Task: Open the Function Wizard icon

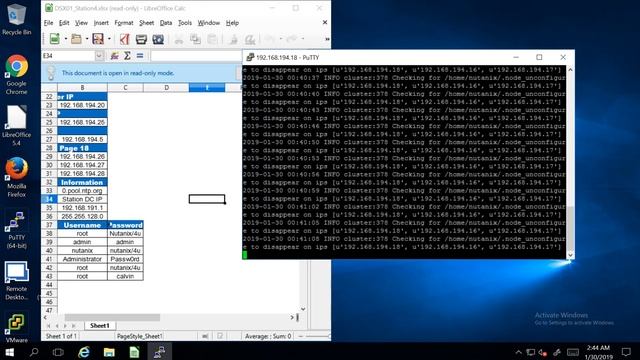Action: coord(115,56)
